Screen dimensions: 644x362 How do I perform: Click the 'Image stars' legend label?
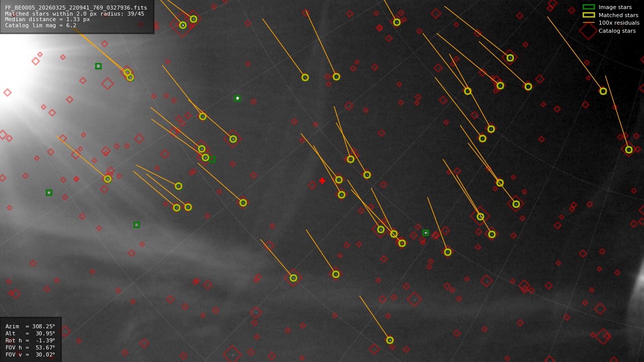click(x=615, y=8)
